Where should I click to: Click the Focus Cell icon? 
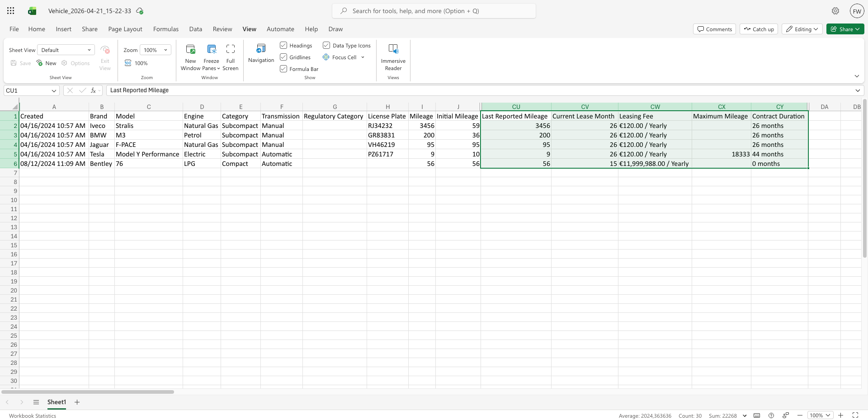(326, 57)
